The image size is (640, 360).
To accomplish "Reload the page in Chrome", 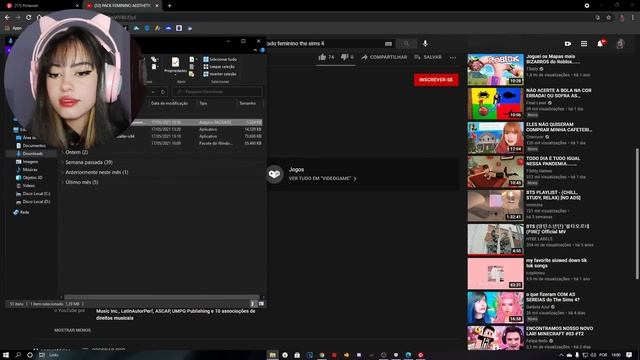I will tap(29, 18).
